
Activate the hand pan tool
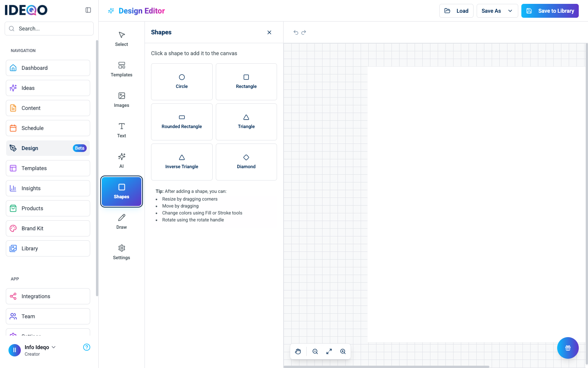298,351
